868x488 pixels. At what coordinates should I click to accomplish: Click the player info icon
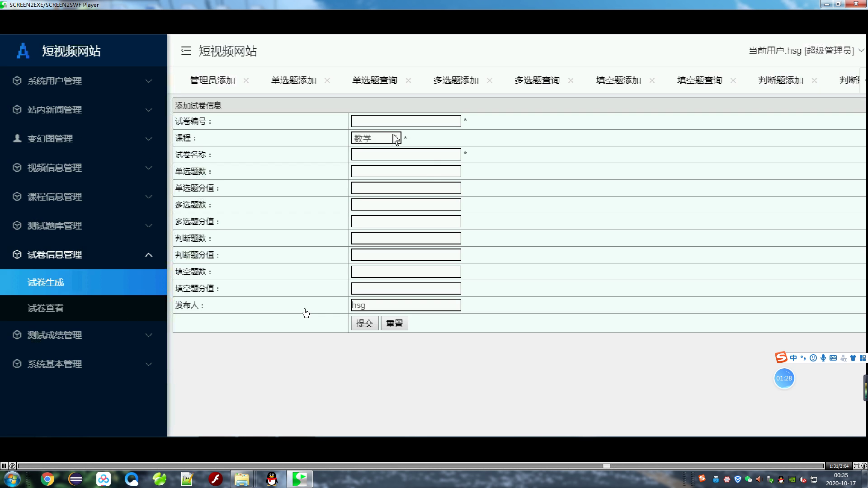(864, 466)
